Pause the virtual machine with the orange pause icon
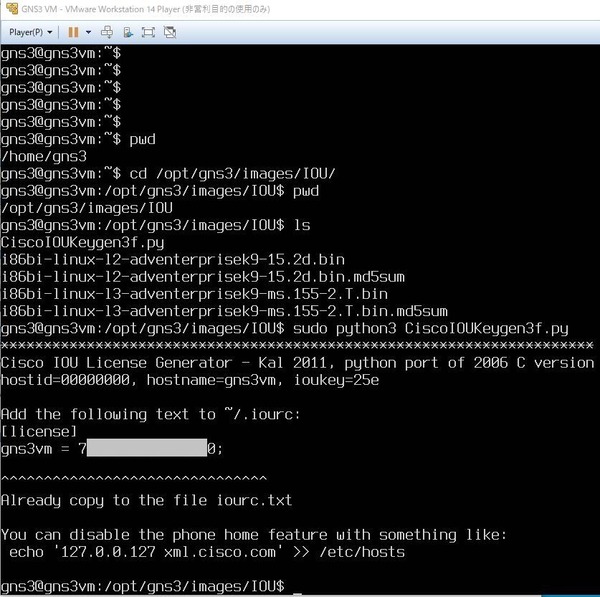This screenshot has width=600, height=597. coord(73,33)
